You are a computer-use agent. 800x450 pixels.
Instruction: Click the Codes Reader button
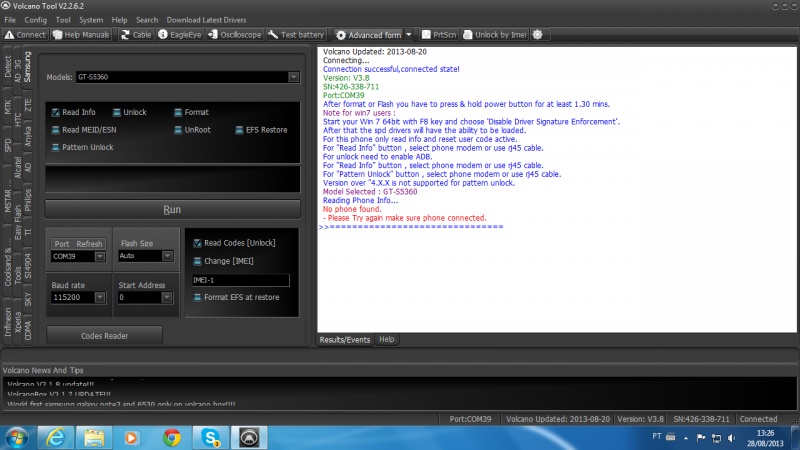coord(105,336)
